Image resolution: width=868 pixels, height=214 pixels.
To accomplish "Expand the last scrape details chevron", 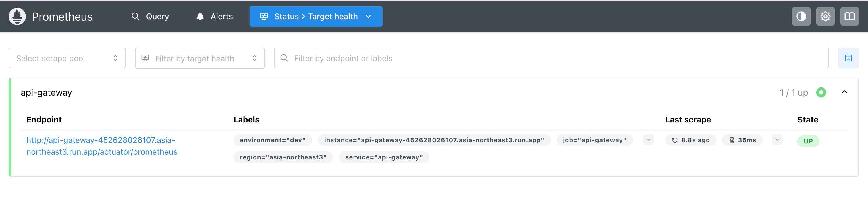I will 777,140.
